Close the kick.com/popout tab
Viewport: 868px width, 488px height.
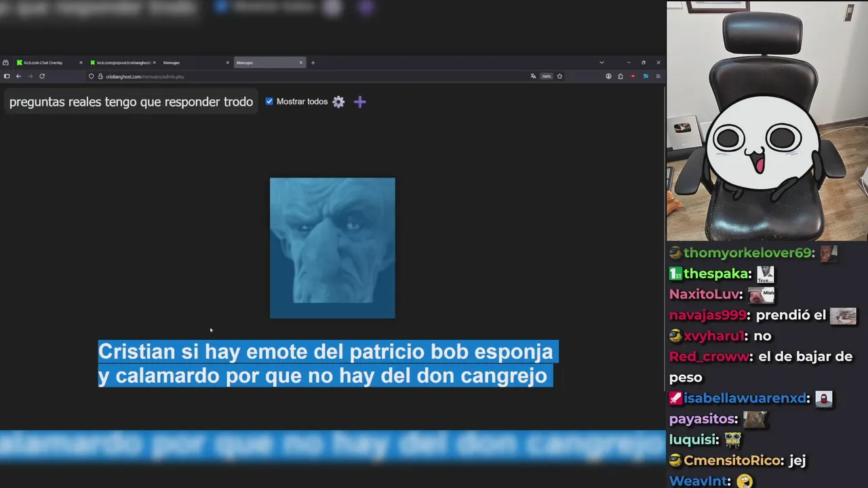(x=155, y=62)
